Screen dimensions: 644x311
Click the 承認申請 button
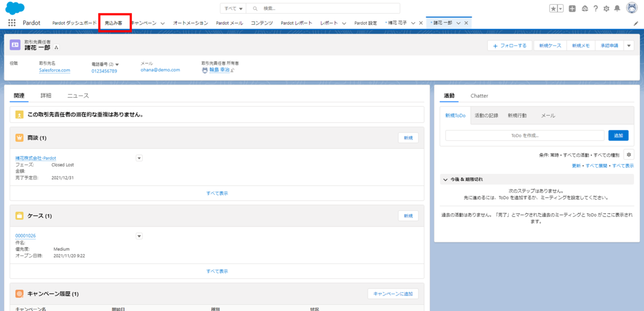[609, 46]
